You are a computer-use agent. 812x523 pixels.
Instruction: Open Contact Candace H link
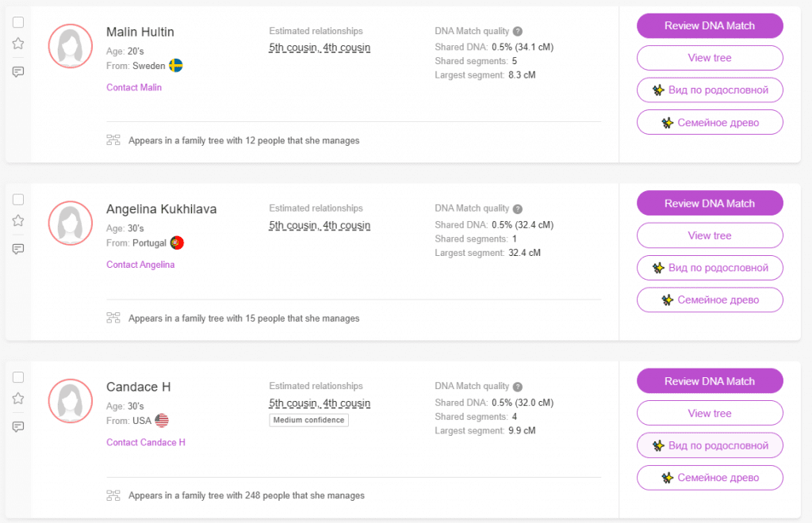(x=146, y=442)
